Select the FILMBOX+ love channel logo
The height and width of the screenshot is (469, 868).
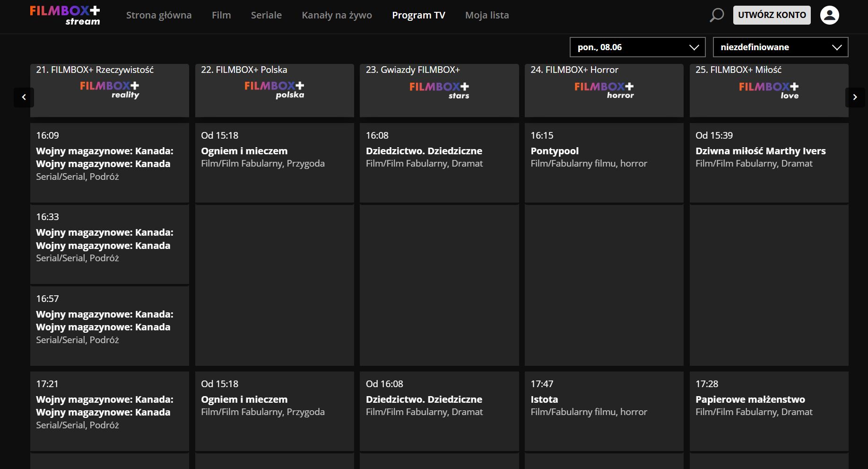click(769, 90)
